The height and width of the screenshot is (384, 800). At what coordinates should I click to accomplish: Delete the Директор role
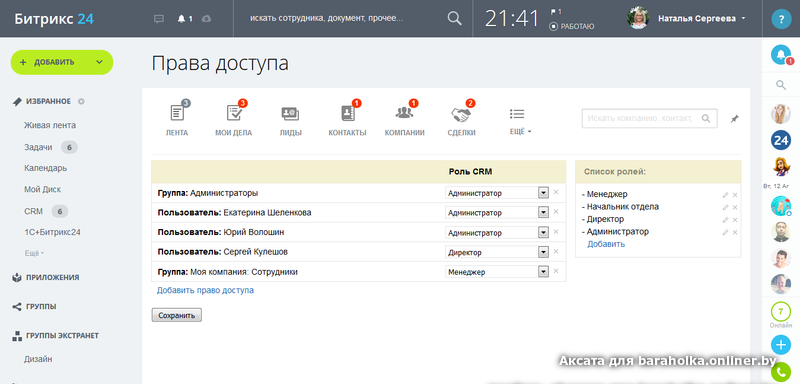point(735,220)
